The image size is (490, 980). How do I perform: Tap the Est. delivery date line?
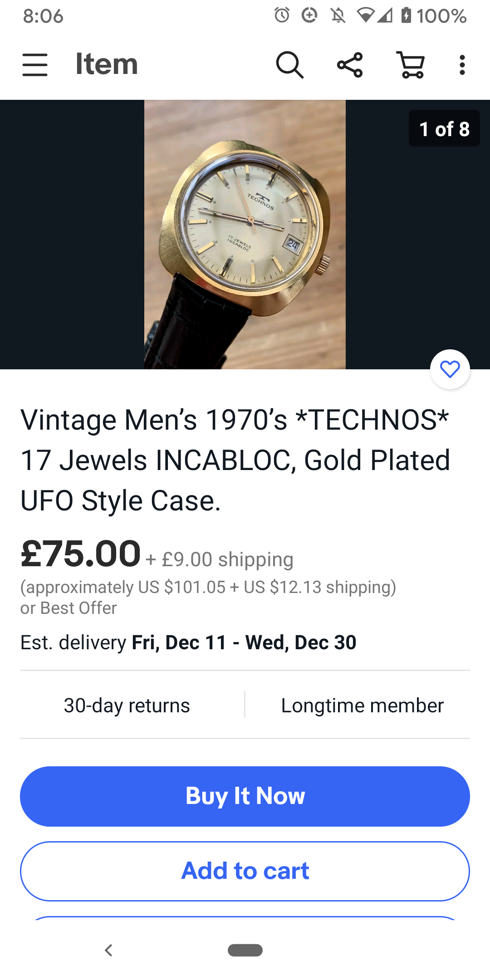tap(188, 642)
